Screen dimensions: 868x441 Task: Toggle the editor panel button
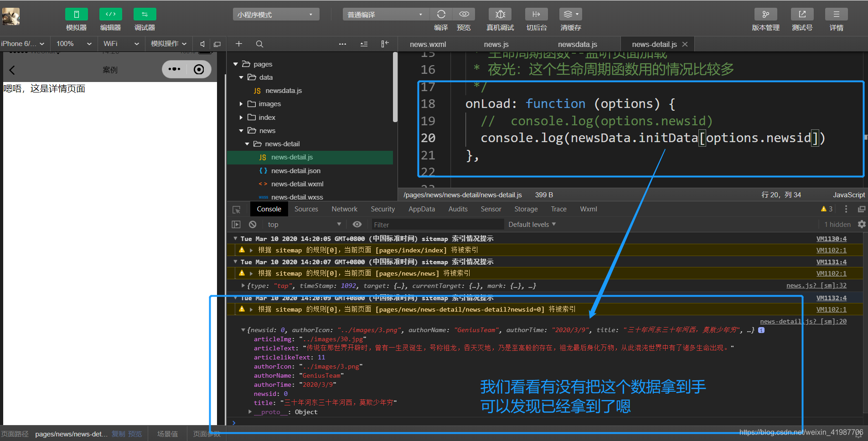click(x=110, y=14)
